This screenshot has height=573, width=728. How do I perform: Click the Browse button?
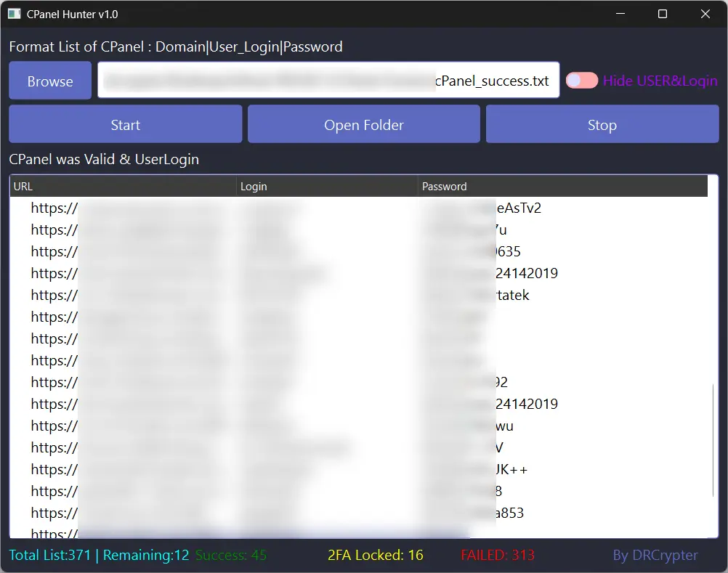[50, 81]
